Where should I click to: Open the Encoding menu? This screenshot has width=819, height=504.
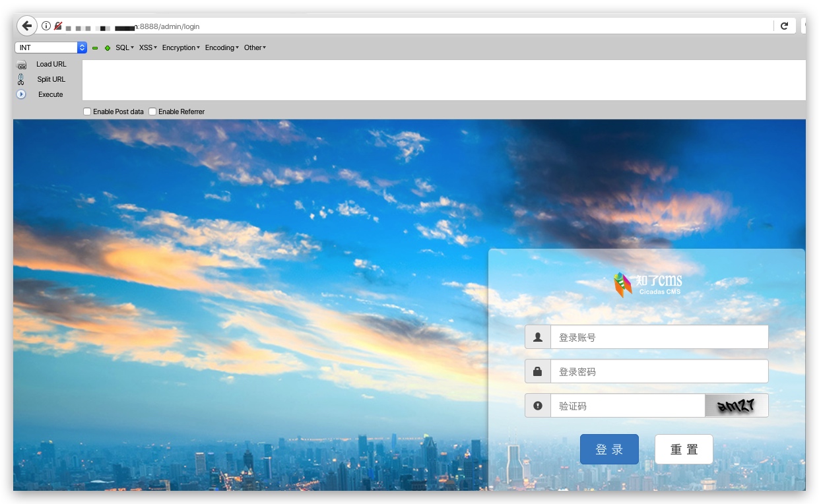pos(222,47)
